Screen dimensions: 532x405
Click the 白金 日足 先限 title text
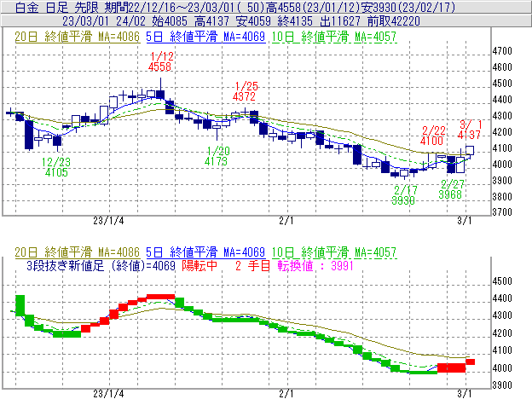click(56, 7)
